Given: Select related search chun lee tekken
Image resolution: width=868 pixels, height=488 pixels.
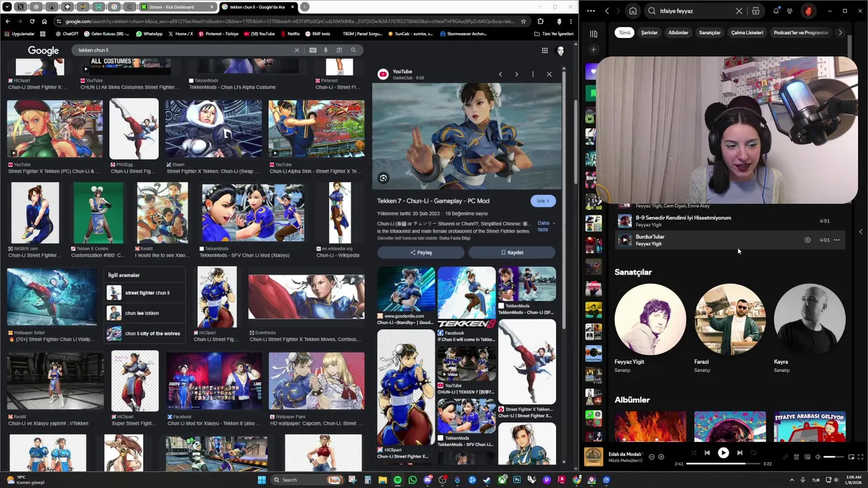Looking at the screenshot, I should 144,313.
